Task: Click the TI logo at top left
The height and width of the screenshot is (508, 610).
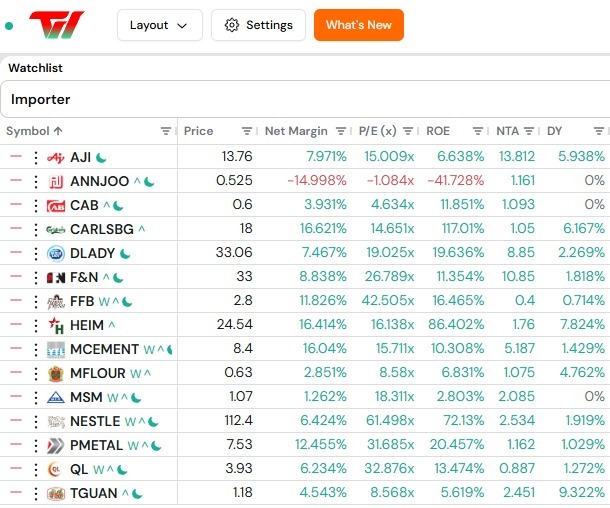Action: click(x=57, y=25)
